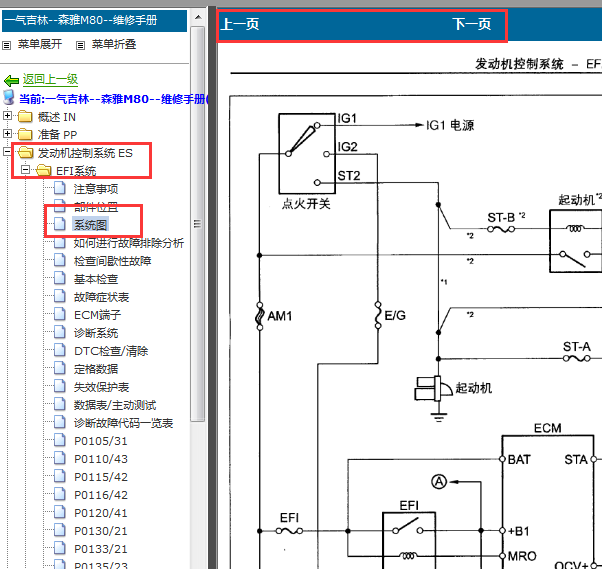
Task: Select the 准备 PP folder label
Action: pyautogui.click(x=57, y=135)
